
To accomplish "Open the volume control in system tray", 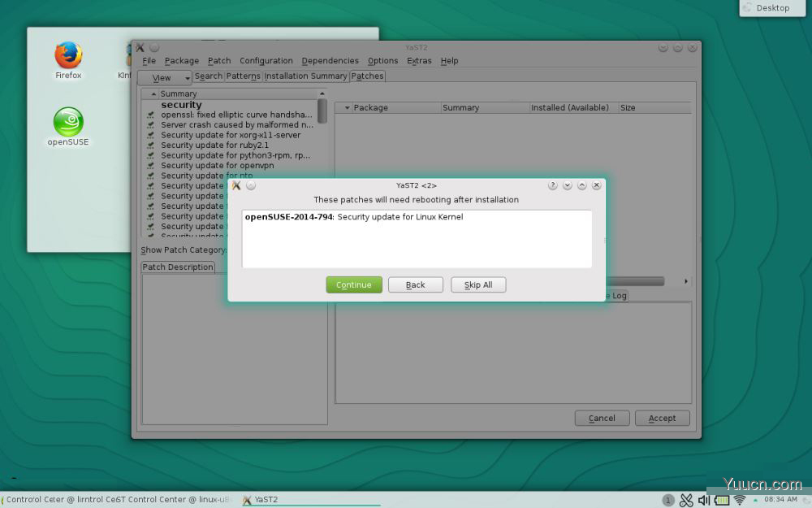I will pos(704,500).
